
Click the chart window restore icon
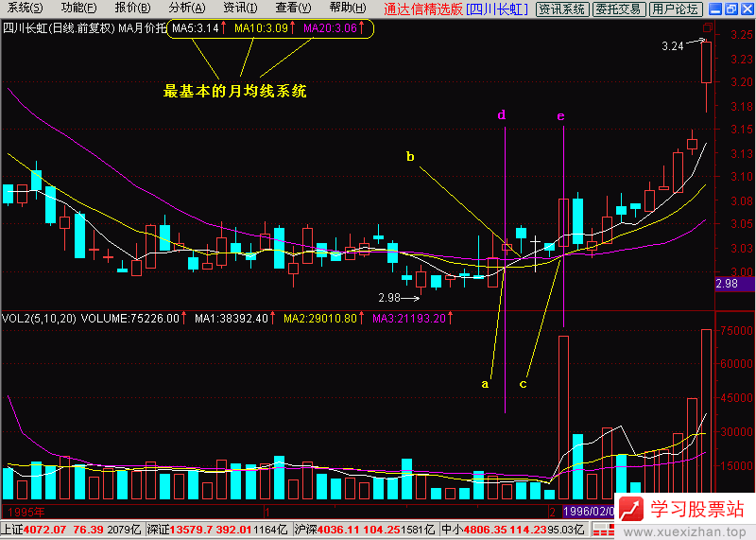pos(707,27)
